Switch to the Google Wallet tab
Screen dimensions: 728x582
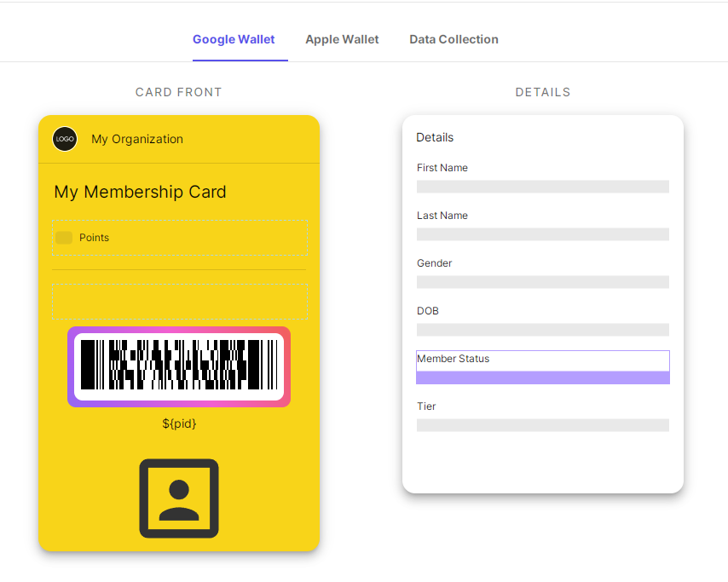(234, 39)
